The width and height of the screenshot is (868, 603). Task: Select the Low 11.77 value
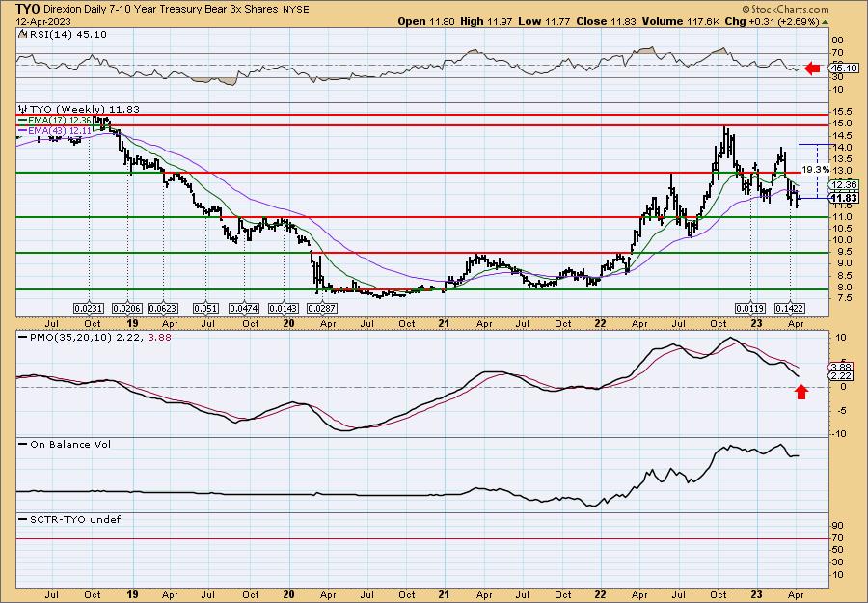(x=544, y=21)
